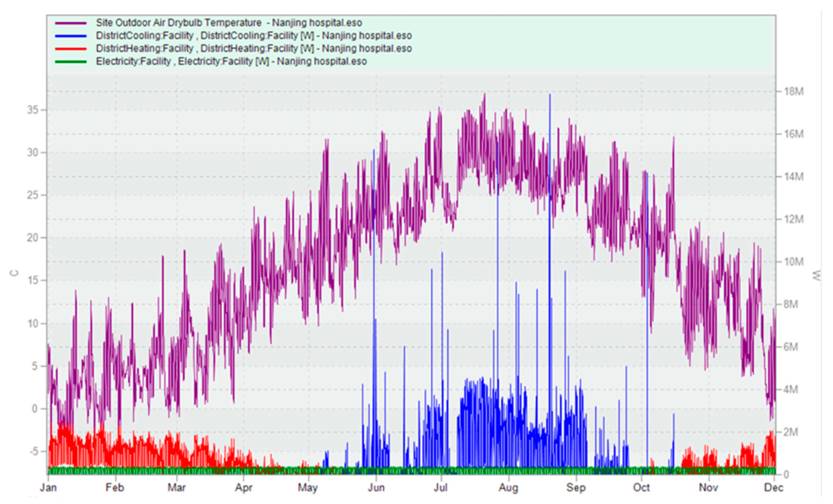The image size is (833, 504).
Task: Click the 18M tick on right axis
Action: (x=793, y=92)
